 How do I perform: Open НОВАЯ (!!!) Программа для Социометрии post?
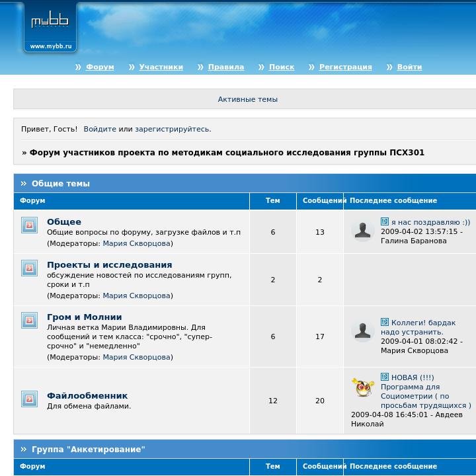click(426, 391)
